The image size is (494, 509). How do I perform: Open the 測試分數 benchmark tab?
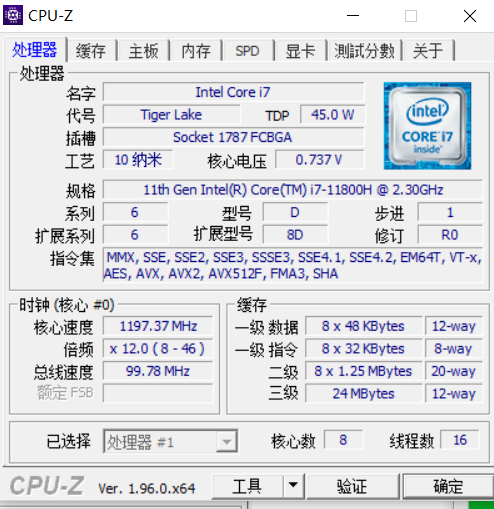coord(364,51)
